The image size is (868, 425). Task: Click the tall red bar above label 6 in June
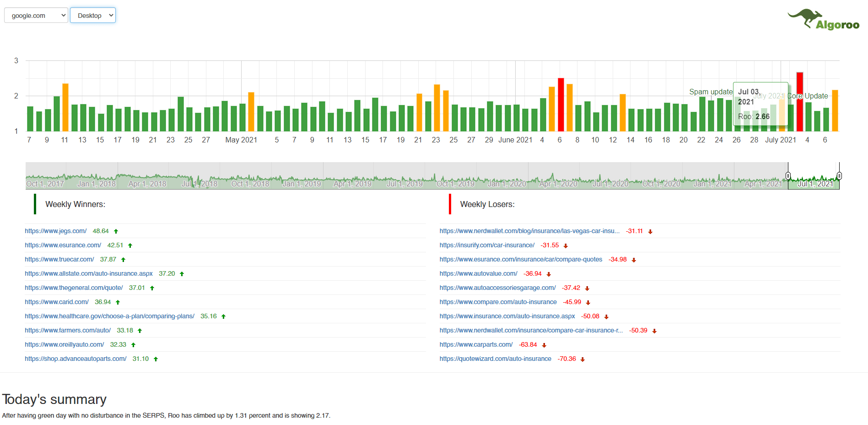coord(561,105)
